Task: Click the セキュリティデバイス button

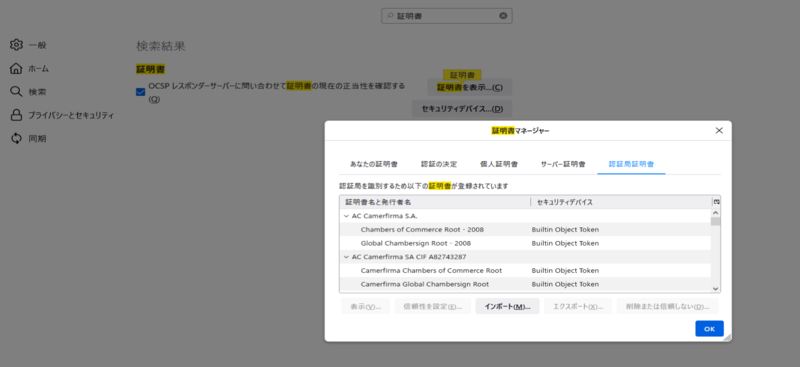Action: pyautogui.click(x=462, y=109)
